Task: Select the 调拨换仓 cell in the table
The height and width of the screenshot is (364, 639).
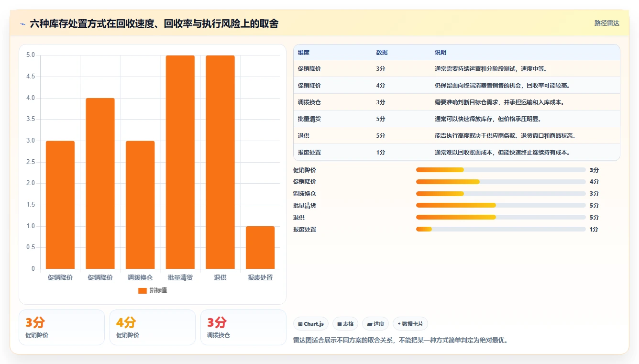Action: point(309,102)
